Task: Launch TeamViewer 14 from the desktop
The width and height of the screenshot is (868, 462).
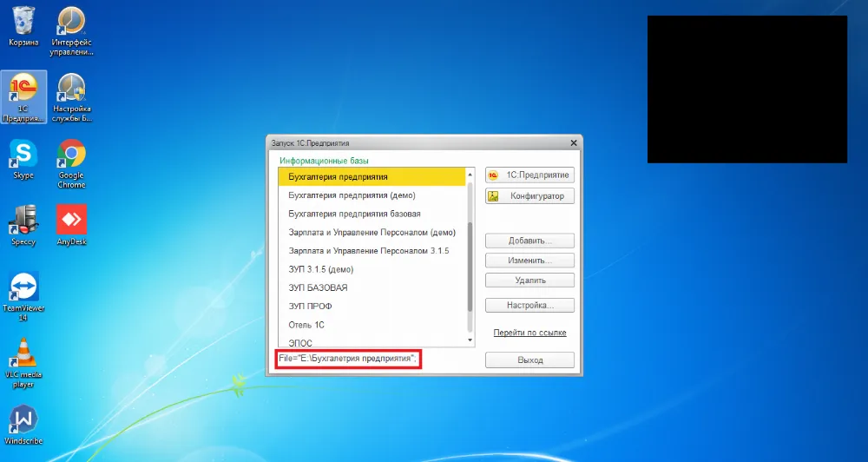Action: click(23, 296)
